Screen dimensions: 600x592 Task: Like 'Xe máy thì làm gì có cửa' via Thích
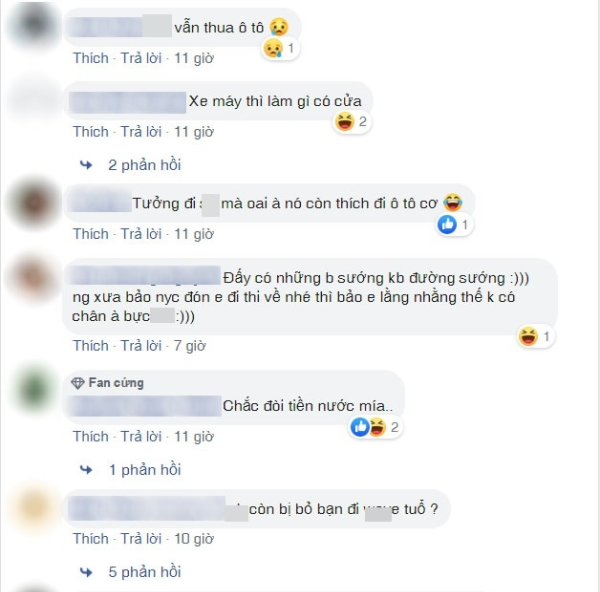click(x=91, y=132)
